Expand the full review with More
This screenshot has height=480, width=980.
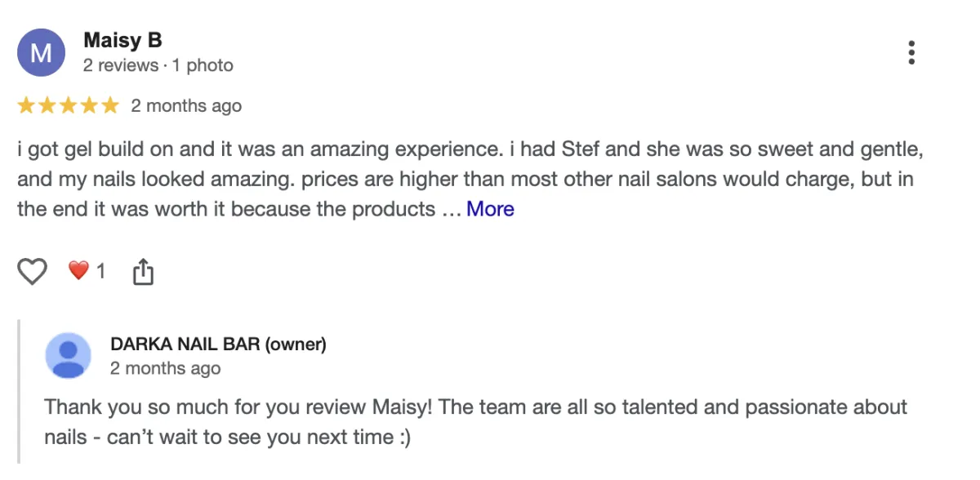coord(490,209)
